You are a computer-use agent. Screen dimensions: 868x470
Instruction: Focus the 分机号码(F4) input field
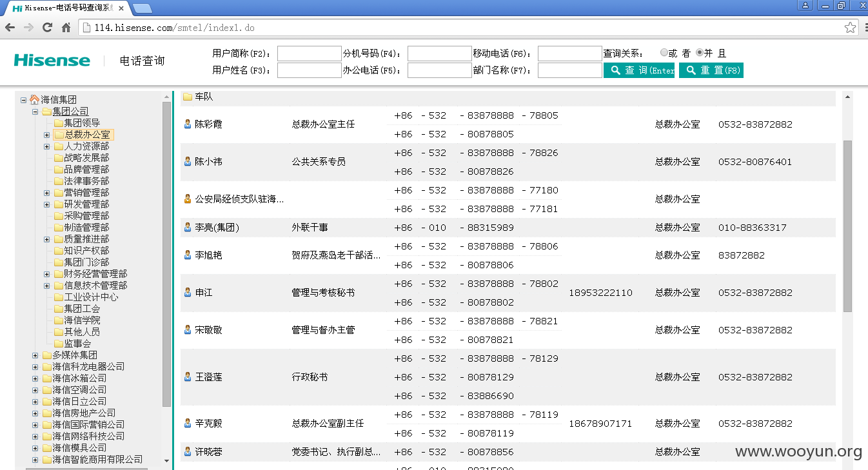pos(439,54)
